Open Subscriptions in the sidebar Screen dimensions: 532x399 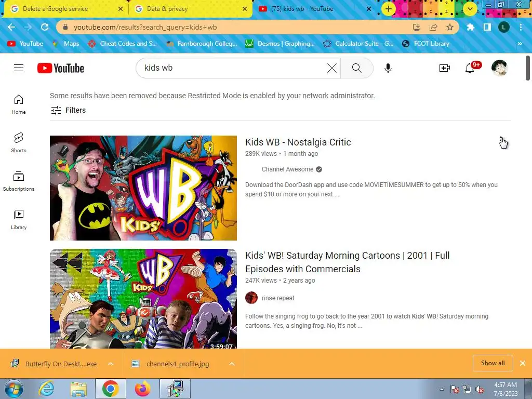click(x=19, y=181)
